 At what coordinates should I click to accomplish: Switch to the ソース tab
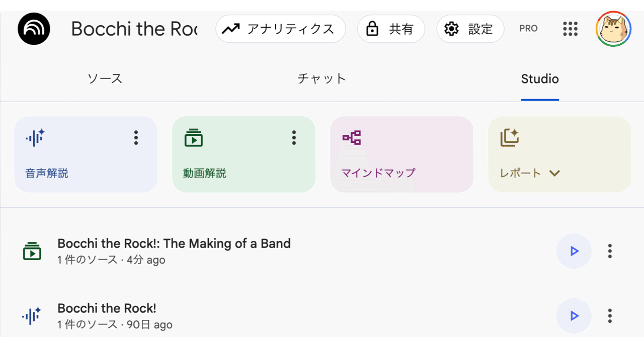point(105,79)
